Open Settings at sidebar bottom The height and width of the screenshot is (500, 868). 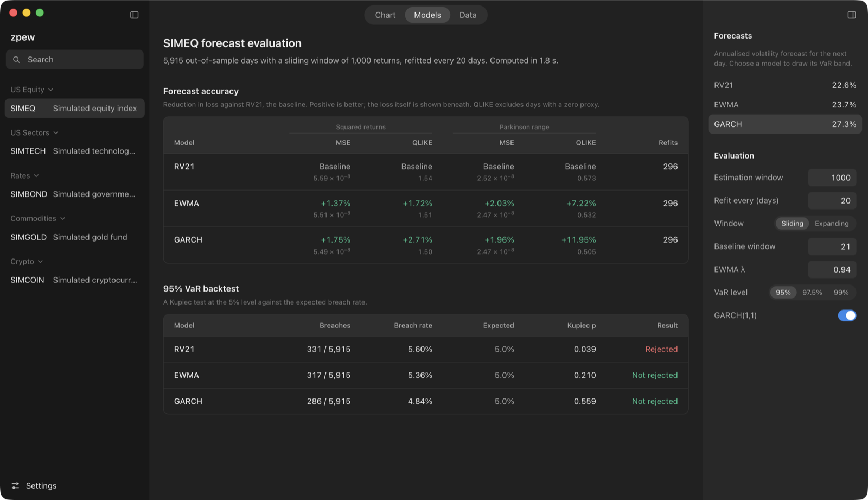(34, 486)
